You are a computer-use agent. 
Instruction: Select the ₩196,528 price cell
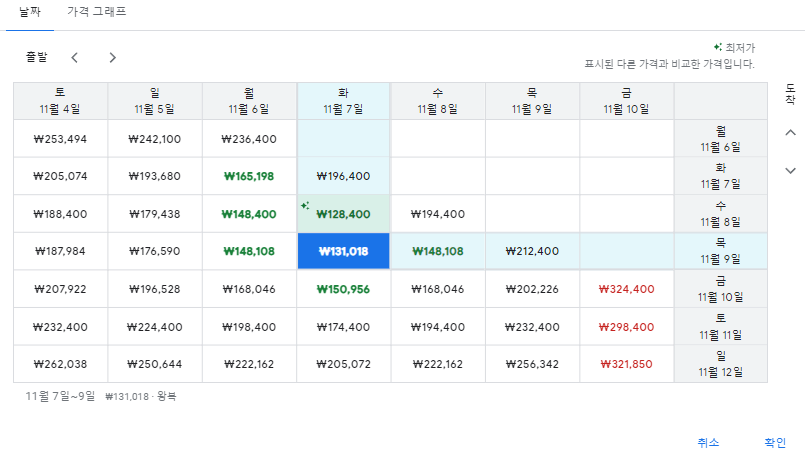pyautogui.click(x=155, y=289)
